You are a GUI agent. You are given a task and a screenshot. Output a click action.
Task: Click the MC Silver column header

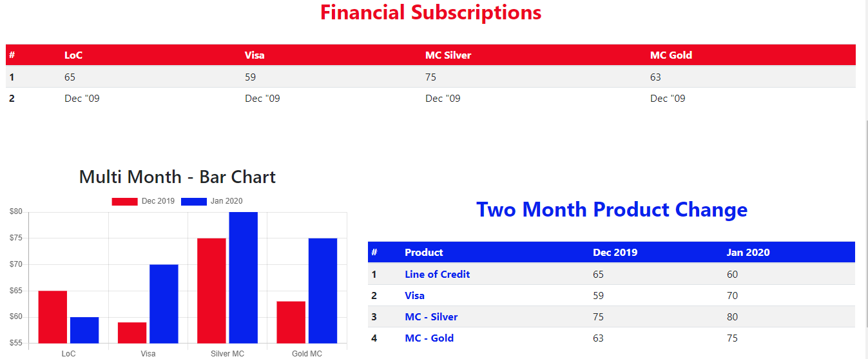coord(448,55)
